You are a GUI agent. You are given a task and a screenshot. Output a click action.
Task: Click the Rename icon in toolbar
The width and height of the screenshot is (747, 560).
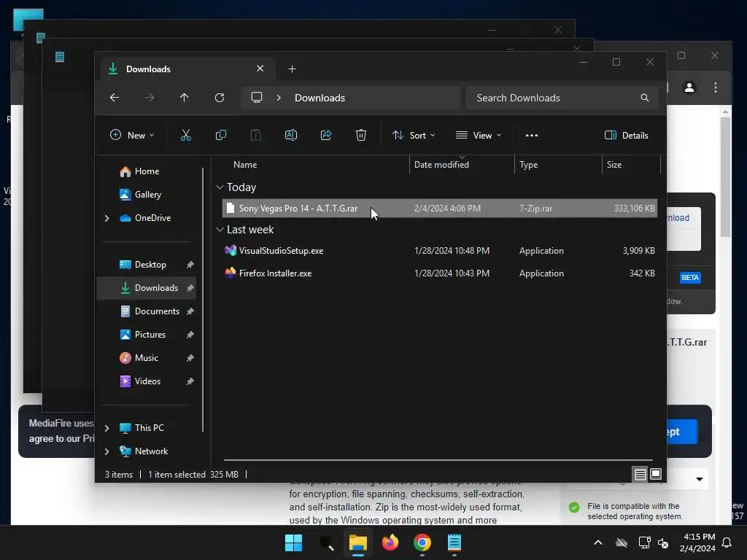[290, 135]
